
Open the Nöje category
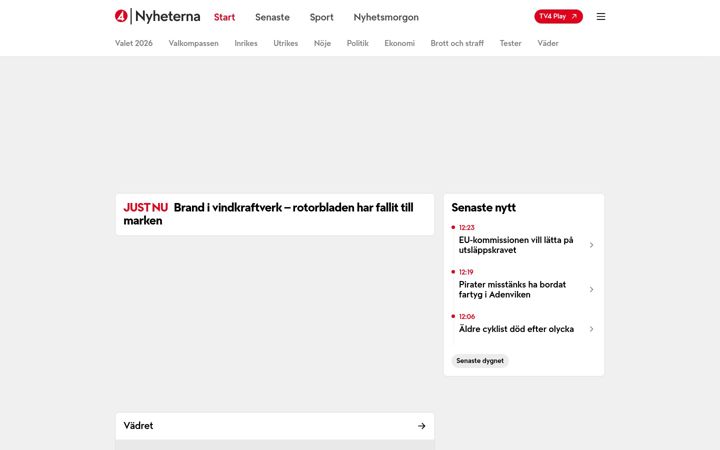point(322,43)
